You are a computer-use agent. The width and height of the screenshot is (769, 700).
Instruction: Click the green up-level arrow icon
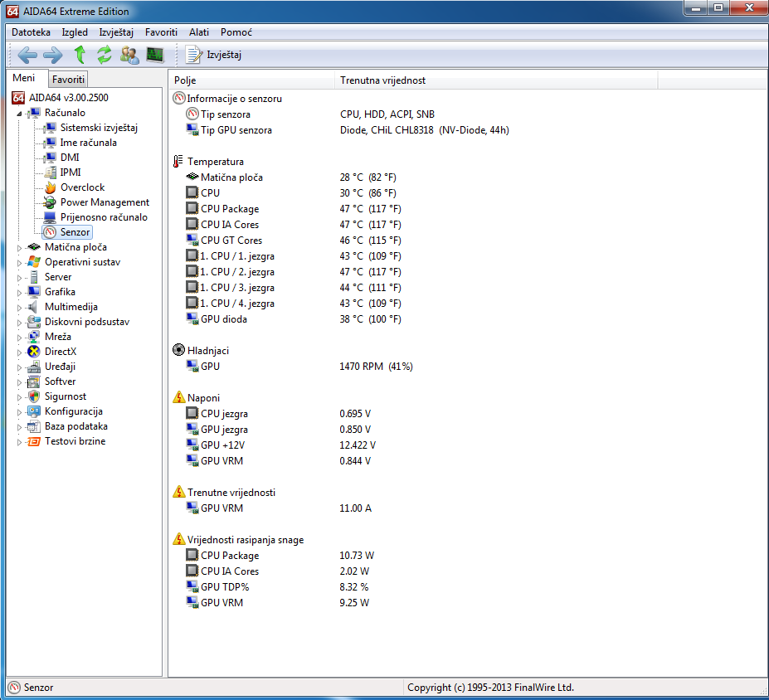point(80,55)
